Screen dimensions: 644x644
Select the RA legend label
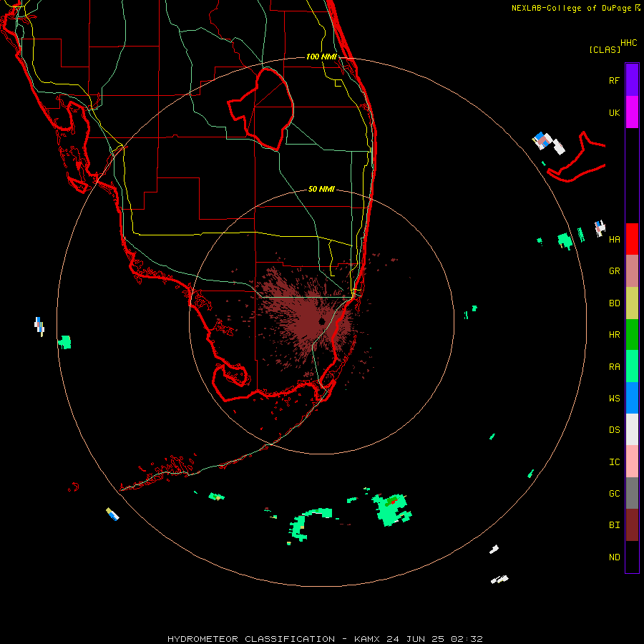click(x=614, y=367)
